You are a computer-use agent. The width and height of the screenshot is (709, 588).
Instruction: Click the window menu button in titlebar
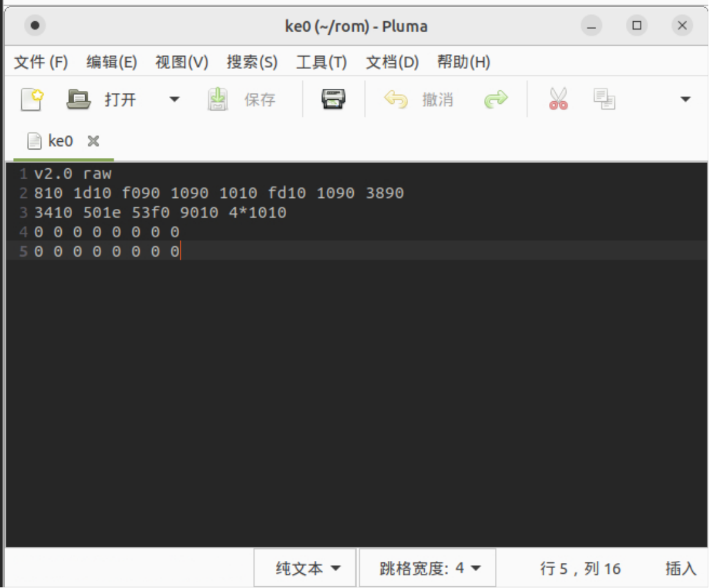pos(35,26)
